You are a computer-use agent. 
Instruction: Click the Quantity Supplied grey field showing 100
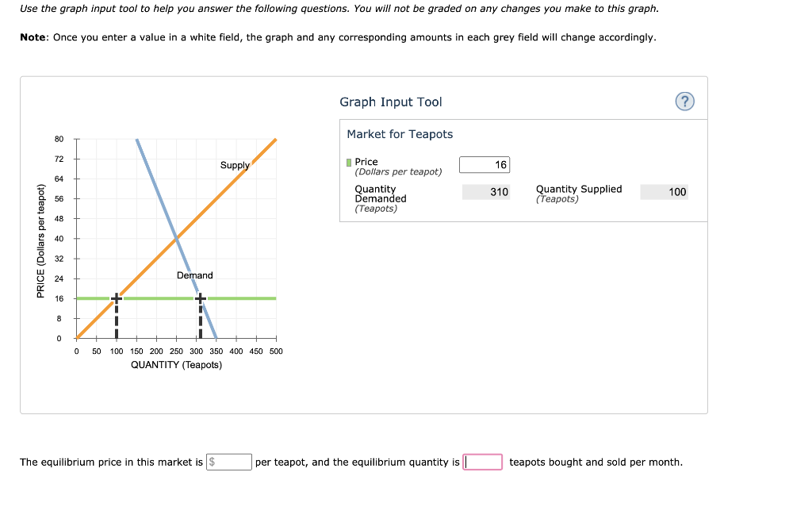[x=664, y=192]
